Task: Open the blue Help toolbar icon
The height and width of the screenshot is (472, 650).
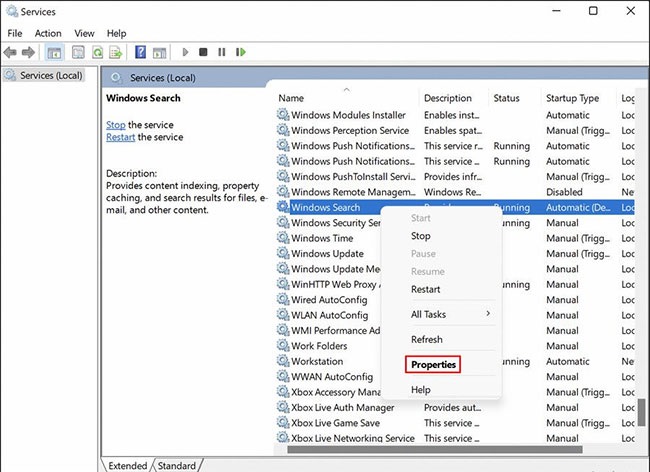Action: tap(141, 52)
